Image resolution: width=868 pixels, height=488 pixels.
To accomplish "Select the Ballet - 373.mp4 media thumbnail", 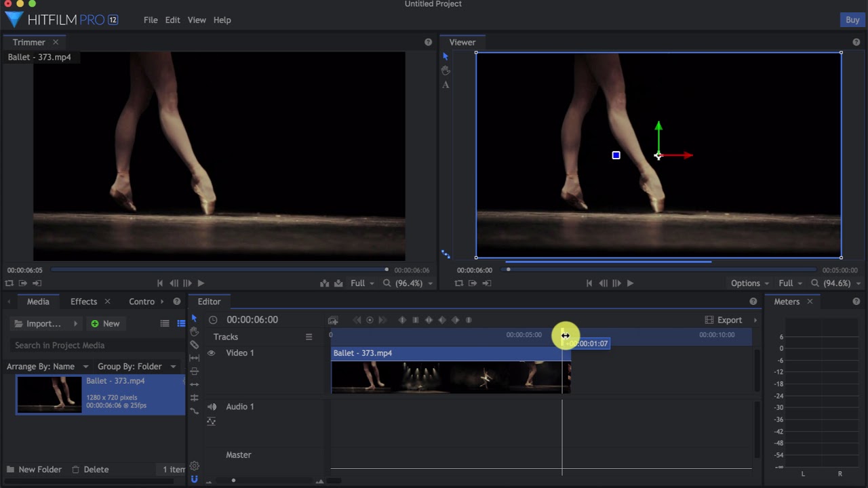I will (x=50, y=394).
